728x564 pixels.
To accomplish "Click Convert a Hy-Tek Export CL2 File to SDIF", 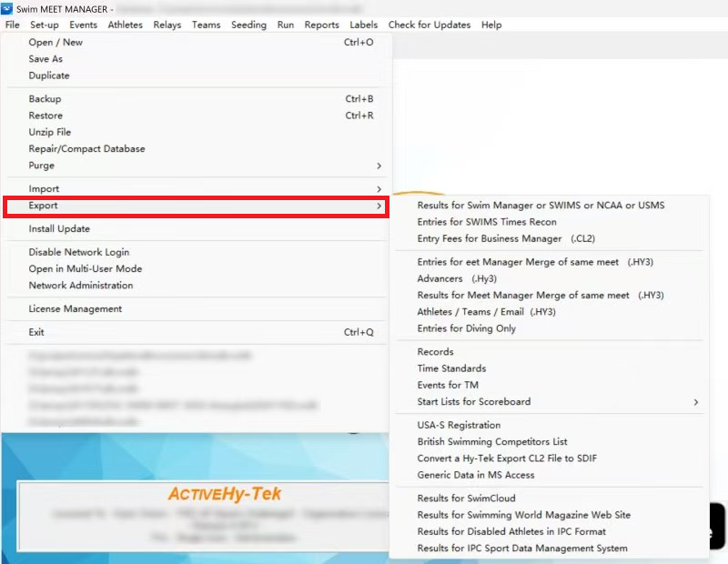I will (x=507, y=458).
